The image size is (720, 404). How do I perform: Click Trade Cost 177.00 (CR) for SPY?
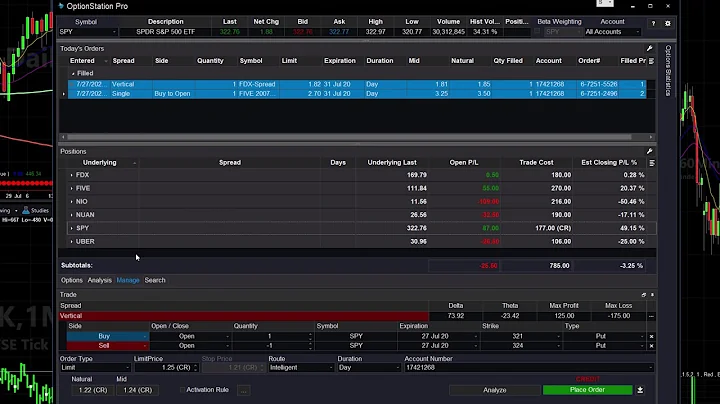[x=553, y=228]
